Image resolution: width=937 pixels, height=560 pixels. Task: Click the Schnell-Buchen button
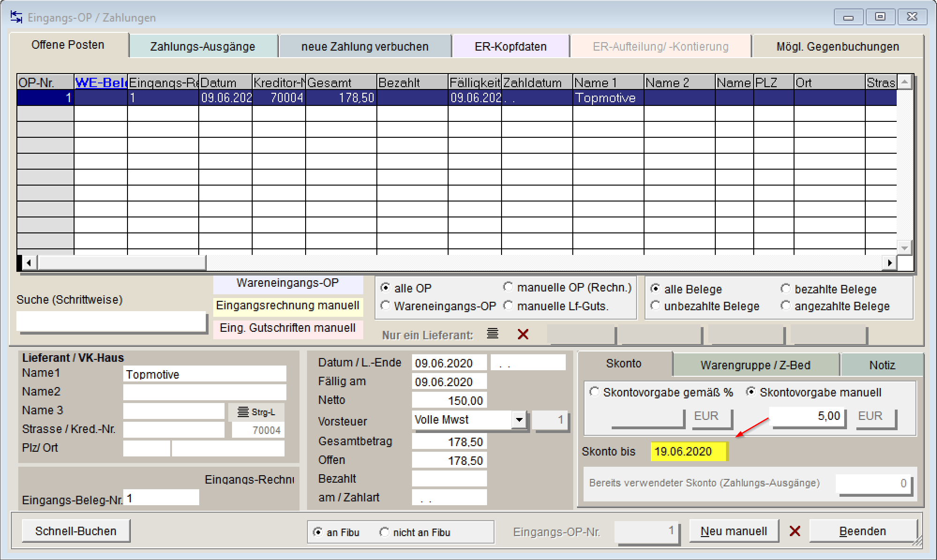coord(76,531)
